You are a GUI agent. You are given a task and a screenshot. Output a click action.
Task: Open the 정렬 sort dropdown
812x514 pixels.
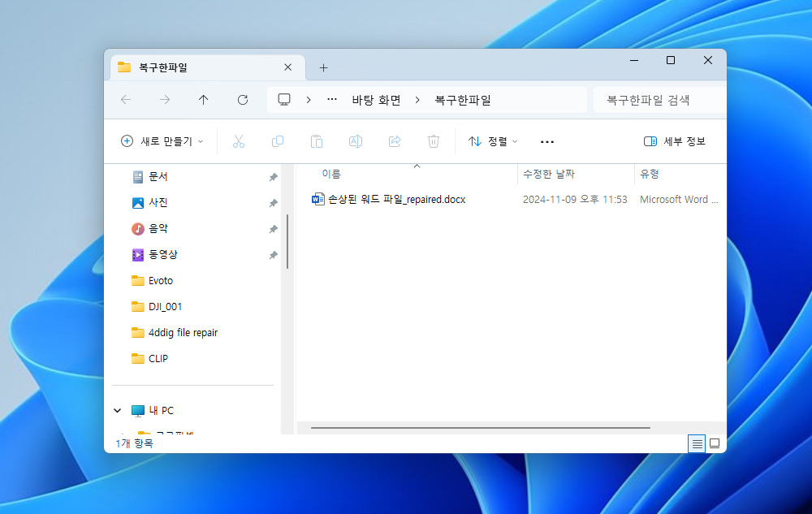click(x=493, y=141)
